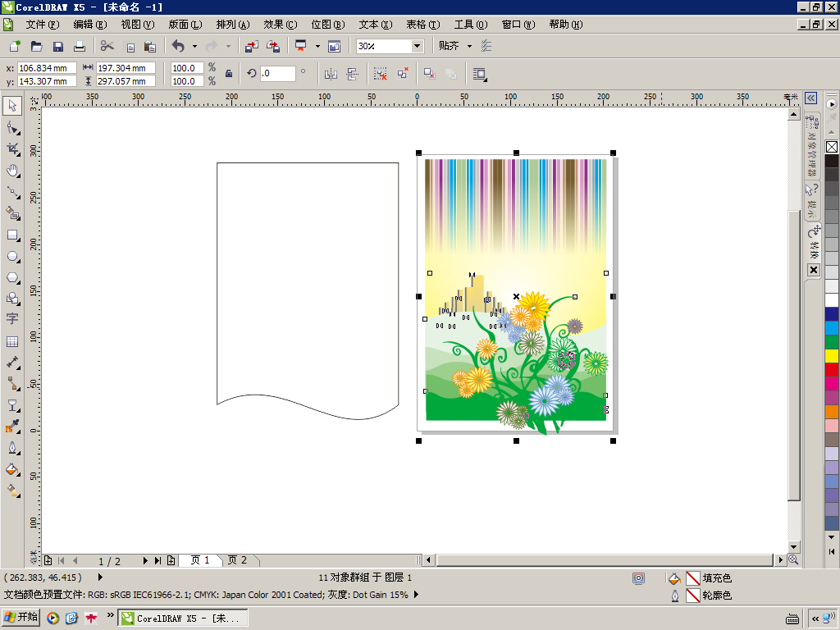
Task: Pick the red color swatch
Action: [x=832, y=369]
